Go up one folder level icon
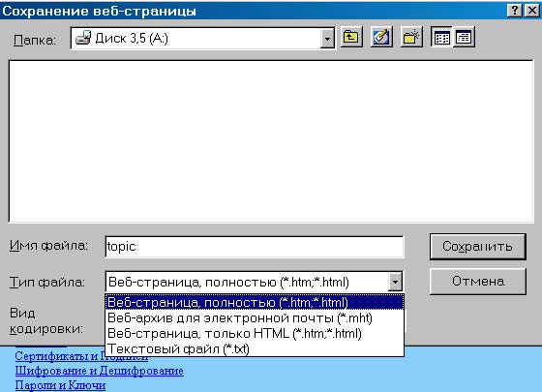The height and width of the screenshot is (392, 542). pyautogui.click(x=351, y=37)
